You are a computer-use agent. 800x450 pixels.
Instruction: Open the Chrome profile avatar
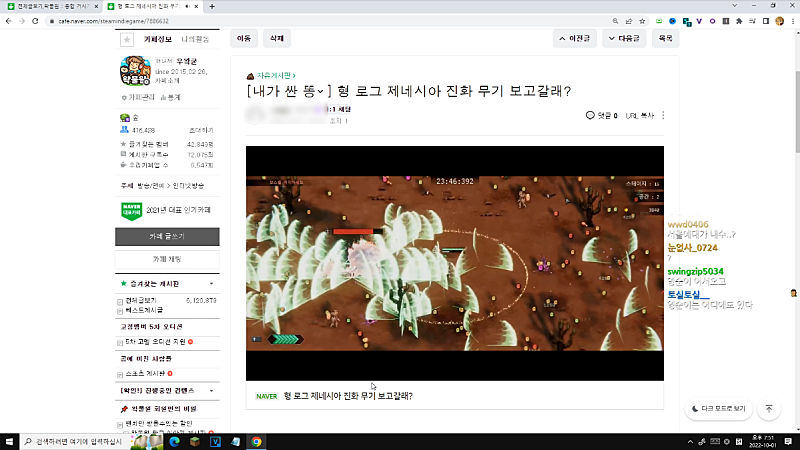(x=779, y=21)
